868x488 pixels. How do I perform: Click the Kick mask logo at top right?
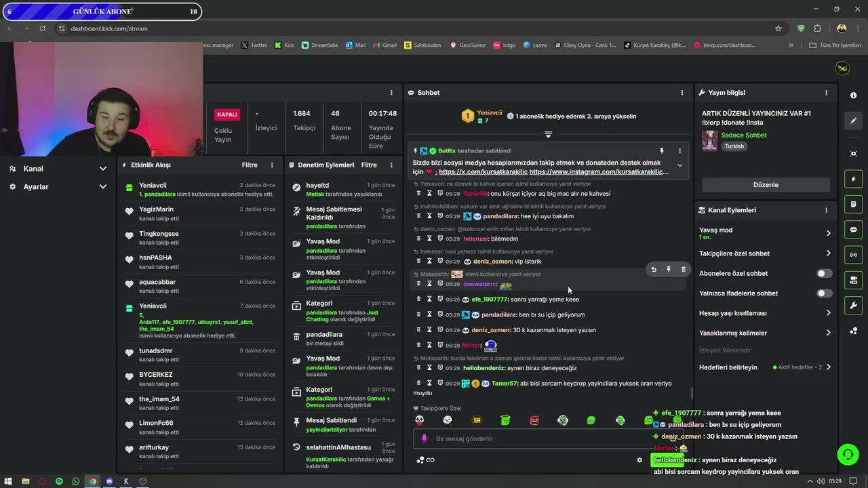842,68
